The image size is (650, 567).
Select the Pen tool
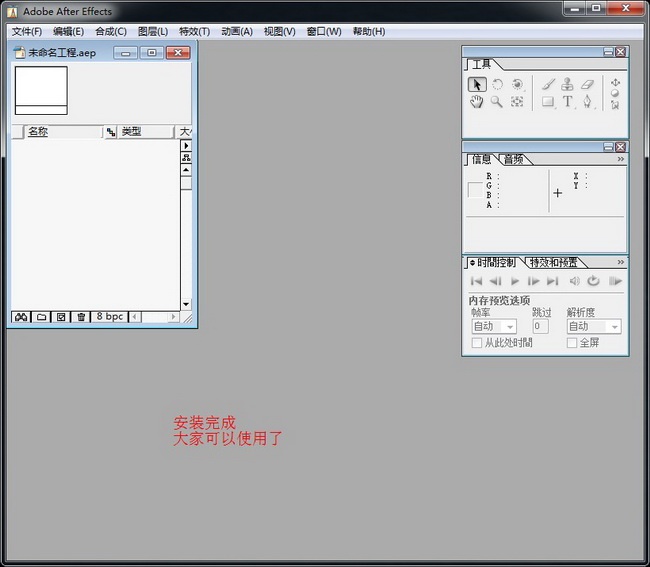click(x=587, y=102)
